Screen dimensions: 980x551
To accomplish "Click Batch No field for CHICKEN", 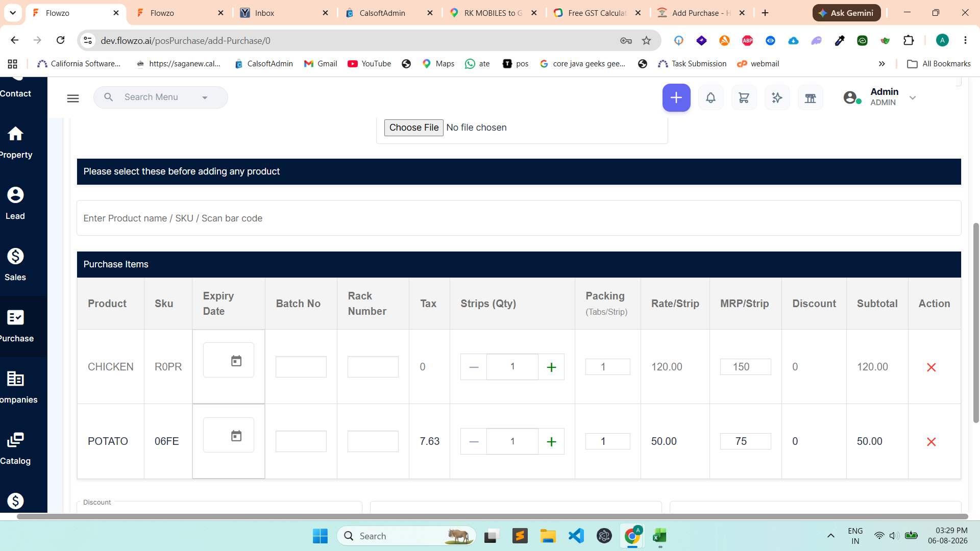I will coord(301,367).
